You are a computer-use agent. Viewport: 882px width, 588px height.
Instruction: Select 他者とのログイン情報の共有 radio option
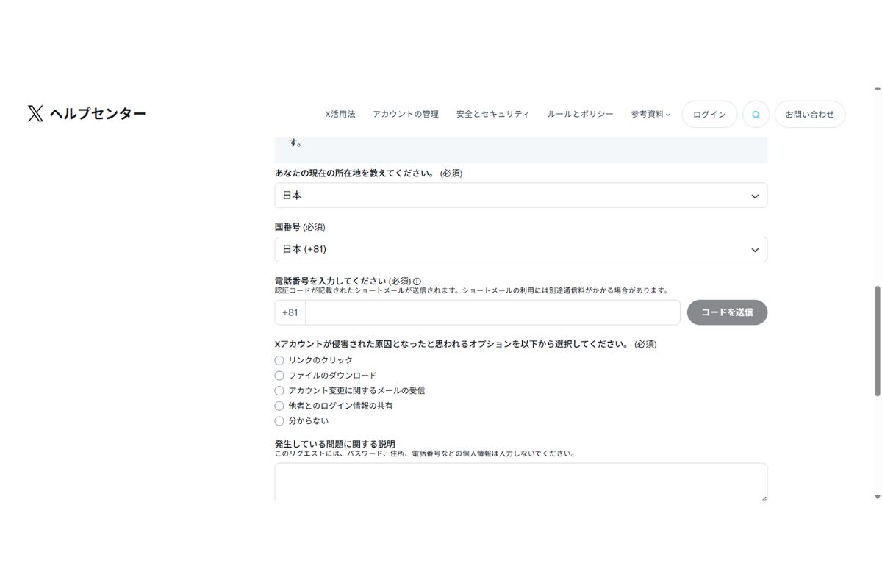[279, 406]
